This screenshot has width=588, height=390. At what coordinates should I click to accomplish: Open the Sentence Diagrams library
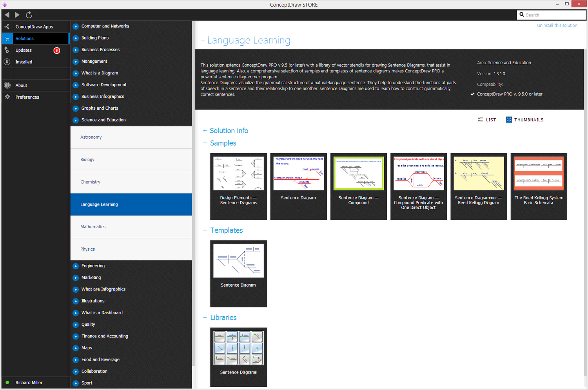pyautogui.click(x=238, y=357)
